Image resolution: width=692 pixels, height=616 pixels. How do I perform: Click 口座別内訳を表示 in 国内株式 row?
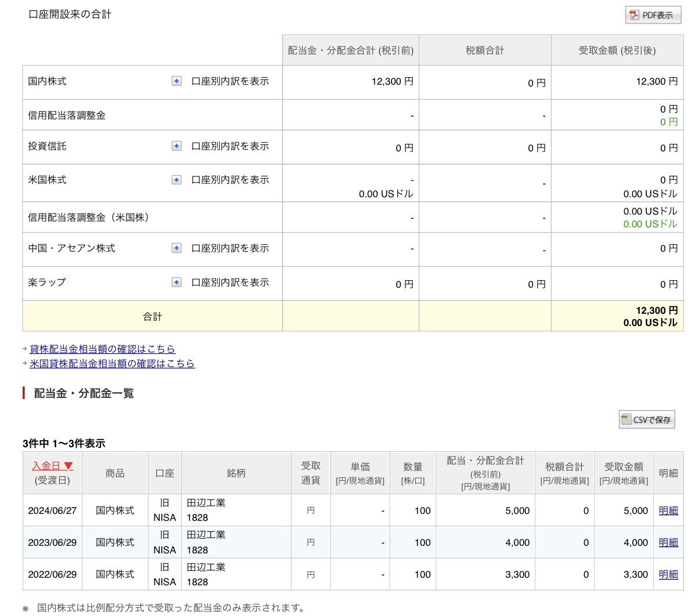(230, 81)
